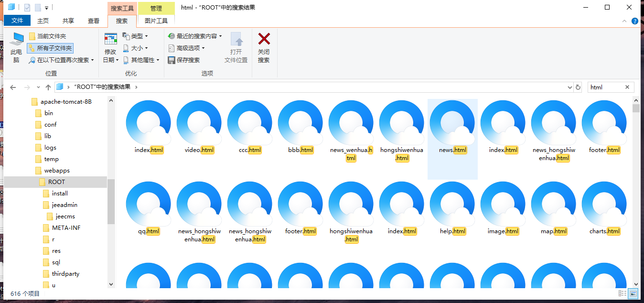The height and width of the screenshot is (303, 644).
Task: Select bbb.html file icon
Action: pyautogui.click(x=301, y=123)
